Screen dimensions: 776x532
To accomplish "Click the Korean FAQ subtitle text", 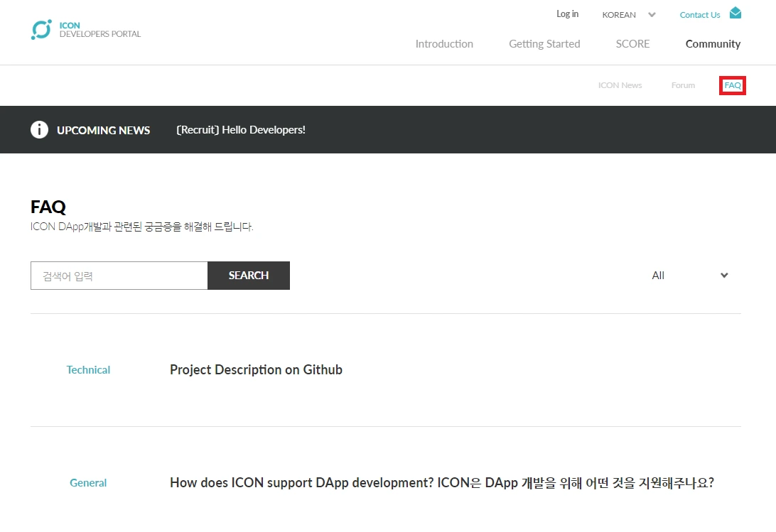I will tap(141, 227).
